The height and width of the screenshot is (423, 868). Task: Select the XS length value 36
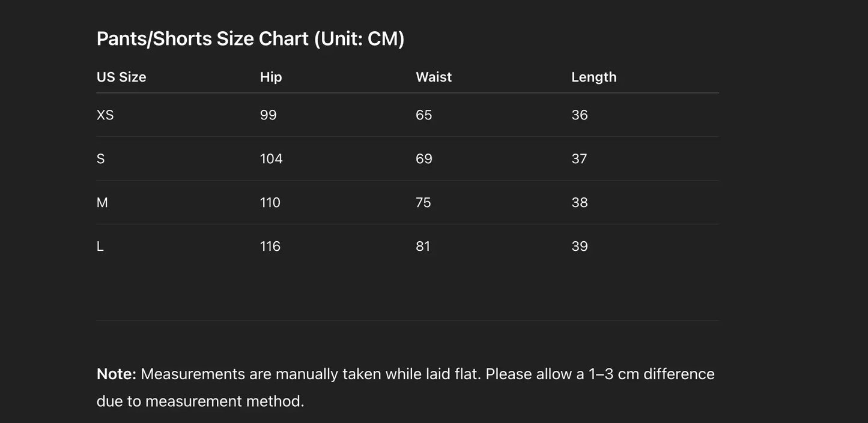pos(580,115)
